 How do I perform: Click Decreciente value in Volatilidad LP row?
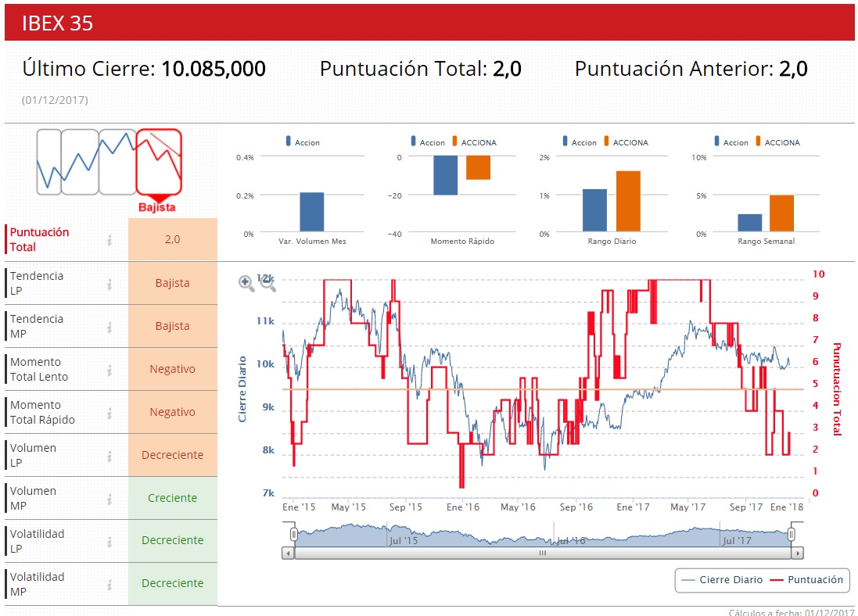point(172,540)
